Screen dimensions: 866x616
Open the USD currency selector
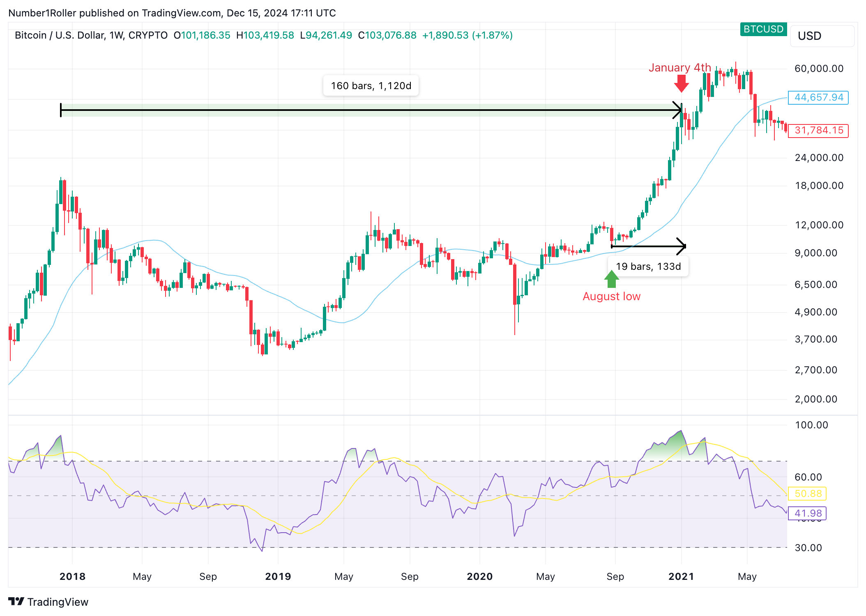tap(822, 36)
